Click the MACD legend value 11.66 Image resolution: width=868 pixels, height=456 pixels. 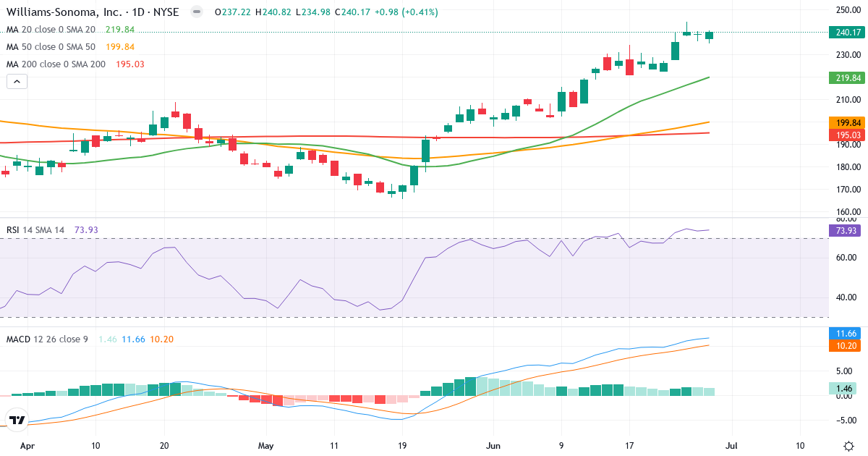pos(133,339)
